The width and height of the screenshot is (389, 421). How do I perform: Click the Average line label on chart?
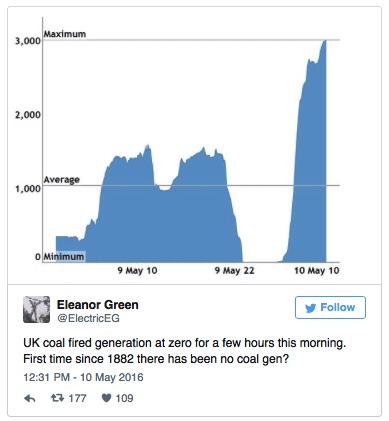pyautogui.click(x=62, y=180)
